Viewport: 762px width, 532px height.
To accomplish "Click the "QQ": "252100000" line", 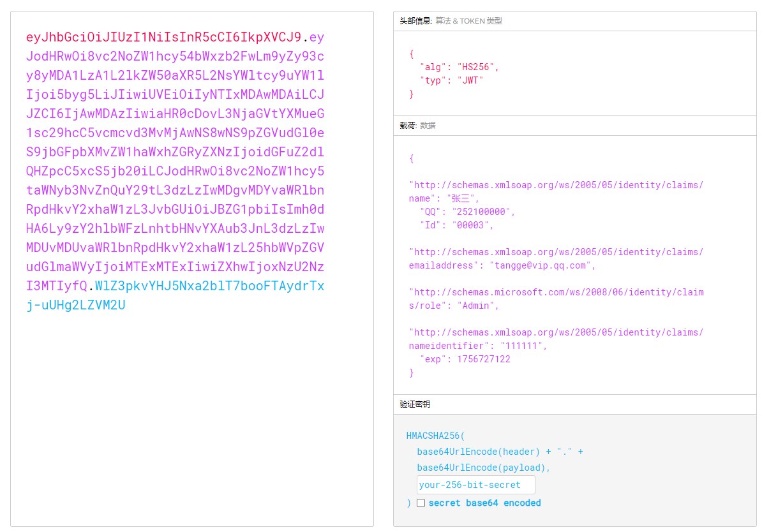I will tap(467, 212).
